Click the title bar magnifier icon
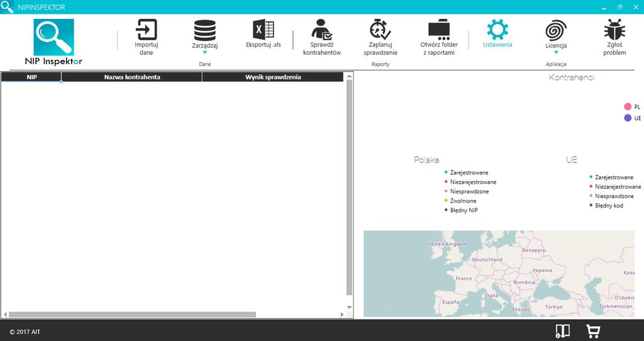This screenshot has height=341, width=644. pos(7,6)
